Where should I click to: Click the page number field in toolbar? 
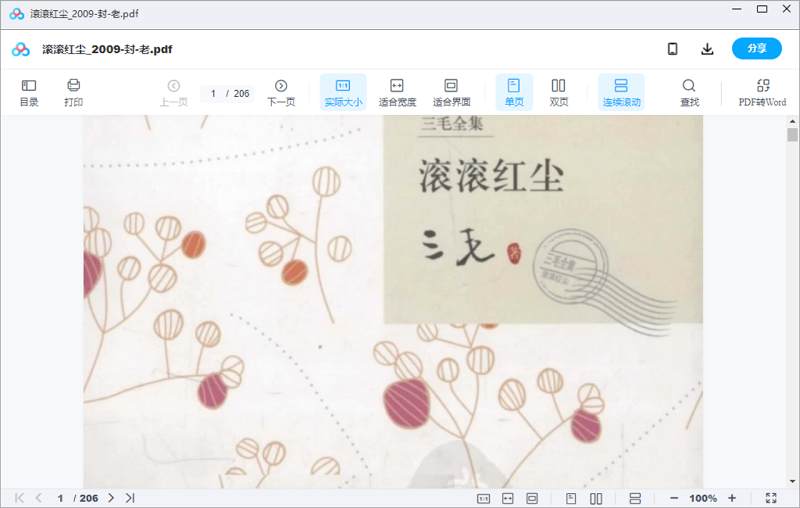[214, 93]
